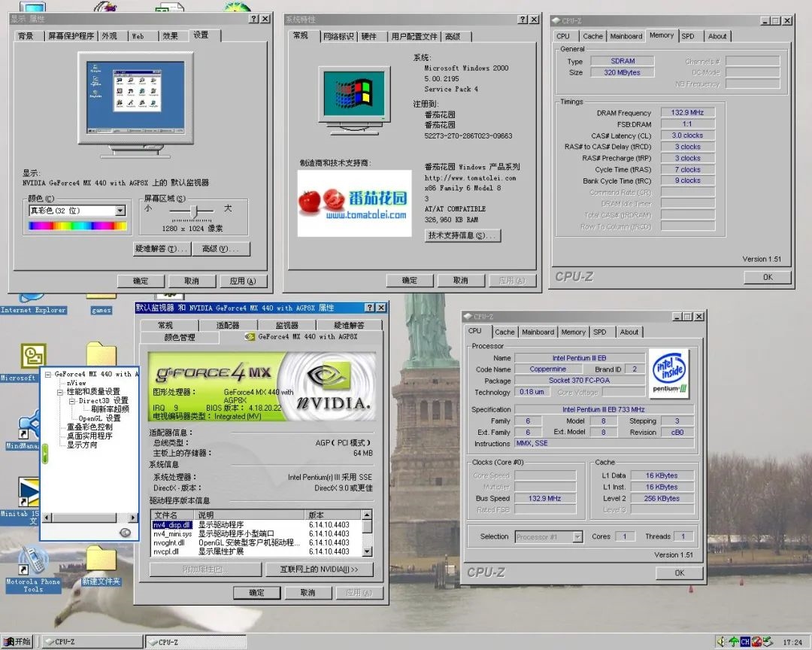The height and width of the screenshot is (650, 812).
Task: Open the Start menu button
Action: [x=17, y=642]
